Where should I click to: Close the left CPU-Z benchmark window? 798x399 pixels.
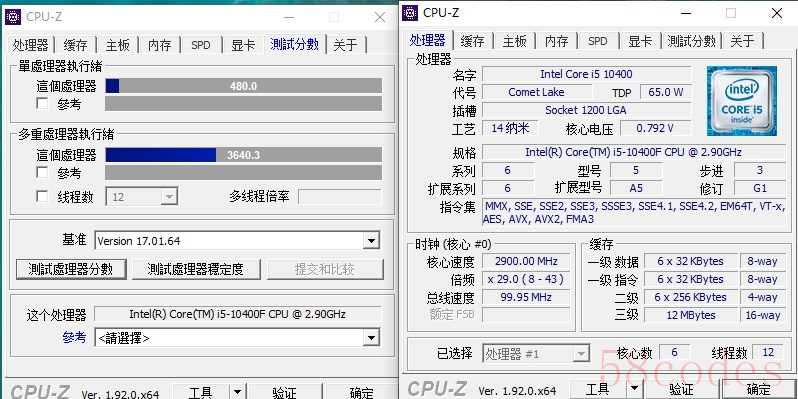tap(380, 17)
